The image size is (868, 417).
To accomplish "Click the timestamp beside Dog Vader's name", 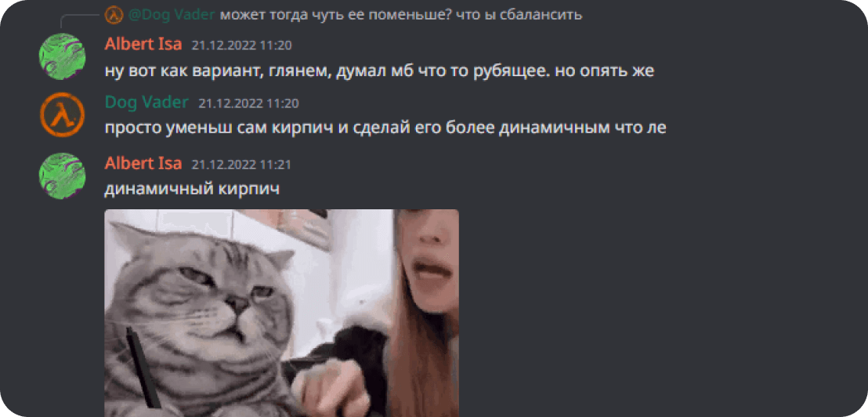I will [x=248, y=103].
